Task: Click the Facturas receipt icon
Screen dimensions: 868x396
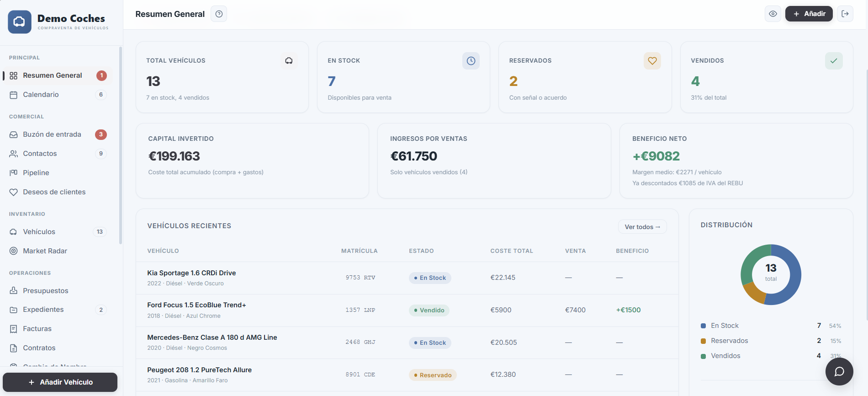Action: pos(14,329)
